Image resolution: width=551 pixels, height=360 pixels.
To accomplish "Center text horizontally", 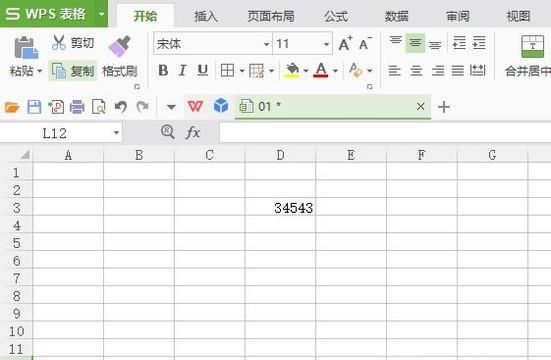I will pos(416,71).
